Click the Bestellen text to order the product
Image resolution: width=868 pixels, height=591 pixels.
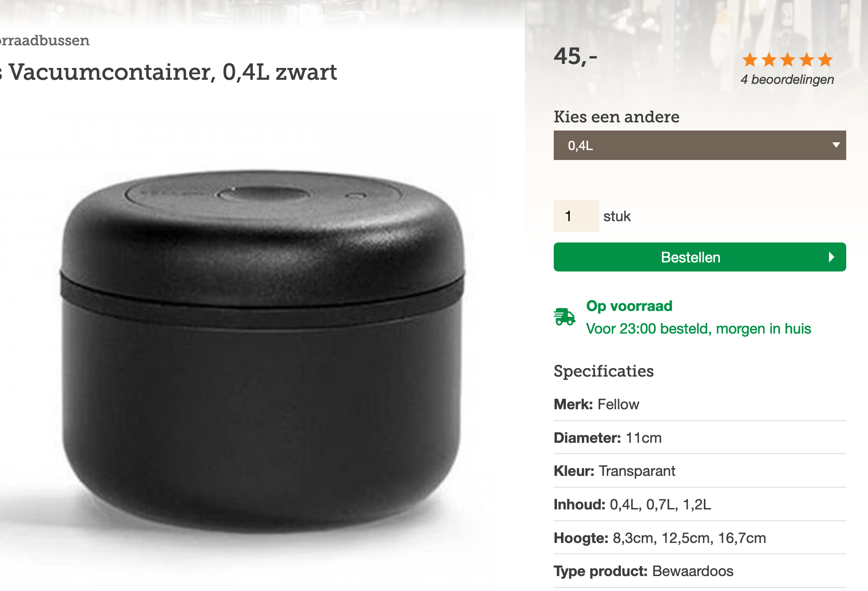(691, 257)
